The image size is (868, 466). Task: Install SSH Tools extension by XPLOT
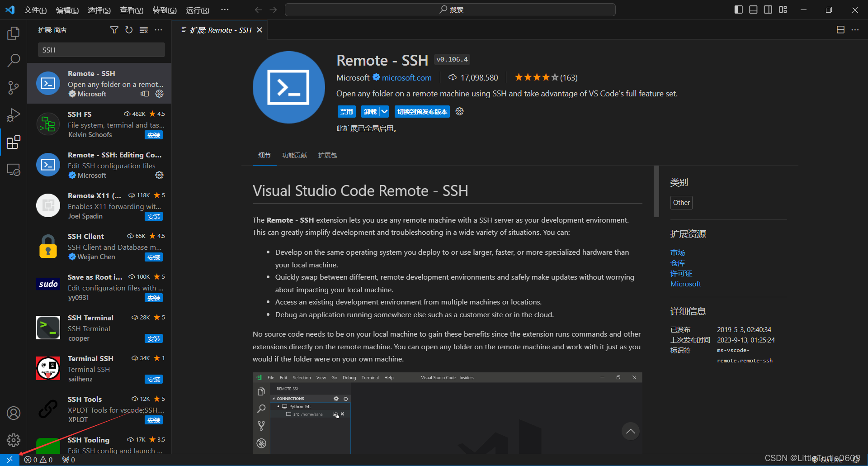point(154,420)
